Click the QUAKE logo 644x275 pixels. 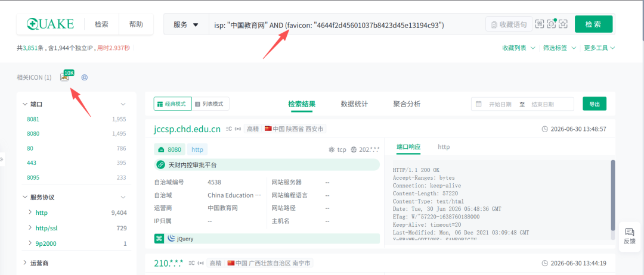(50, 24)
